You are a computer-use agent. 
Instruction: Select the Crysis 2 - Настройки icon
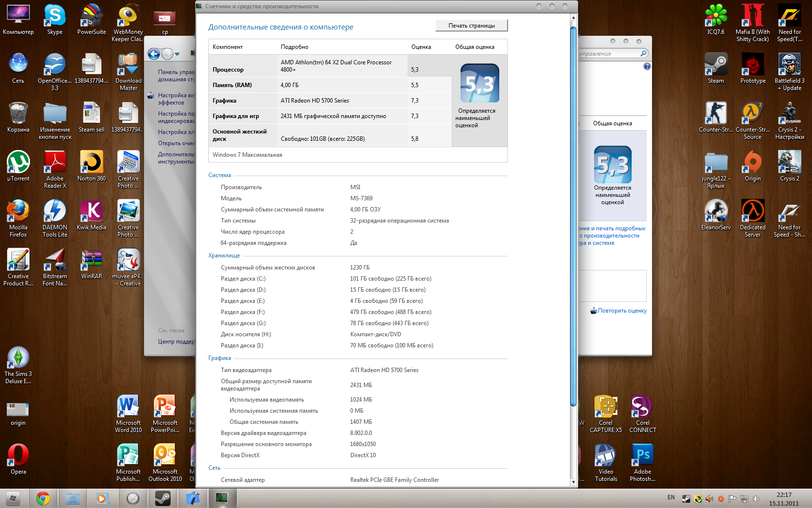[789, 121]
